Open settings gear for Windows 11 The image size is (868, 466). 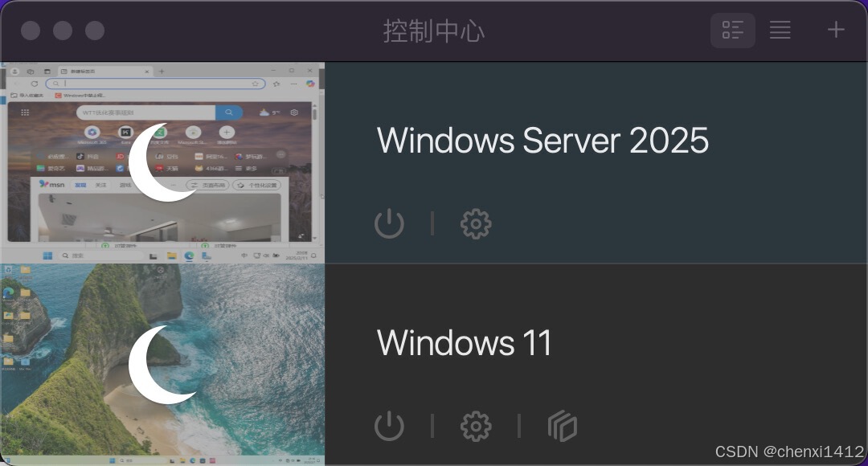[476, 426]
